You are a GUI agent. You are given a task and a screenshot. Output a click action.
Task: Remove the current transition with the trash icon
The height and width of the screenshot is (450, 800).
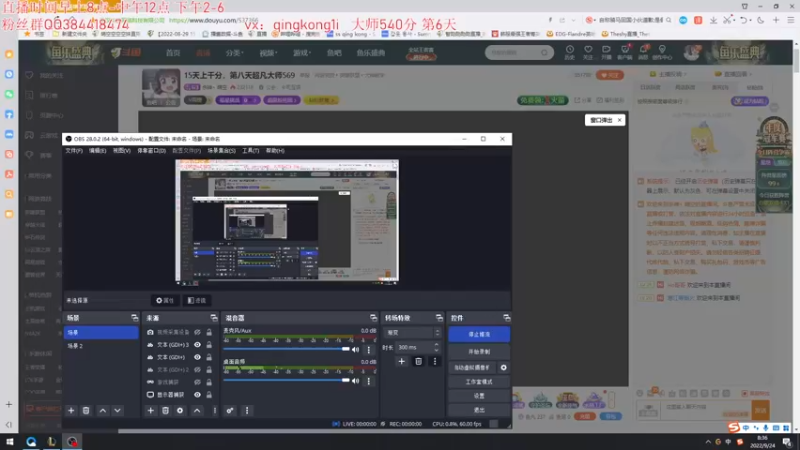[x=418, y=362]
